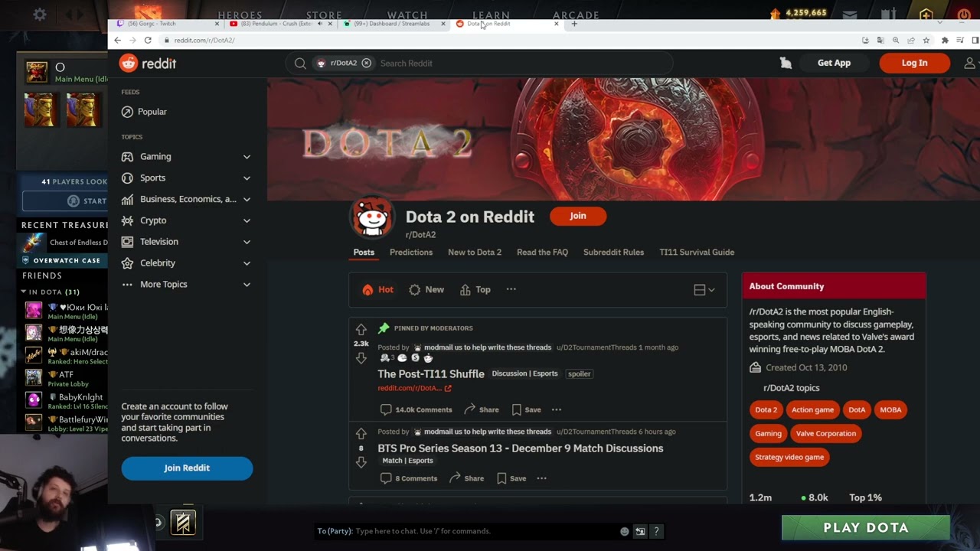Open the Read the FAQ tab
Image resolution: width=980 pixels, height=551 pixels.
click(542, 252)
